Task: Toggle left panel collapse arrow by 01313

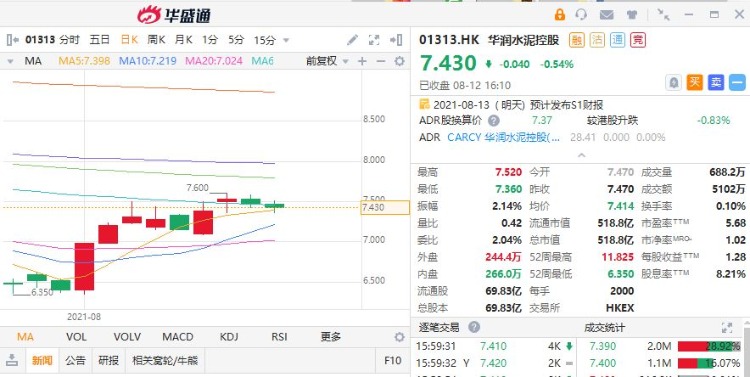Action: (13, 40)
